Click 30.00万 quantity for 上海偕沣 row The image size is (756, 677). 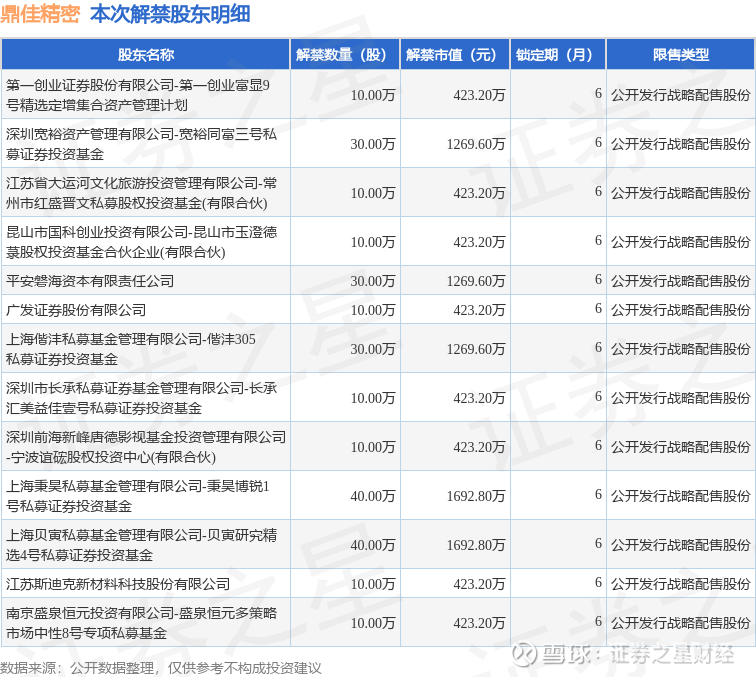click(x=373, y=349)
